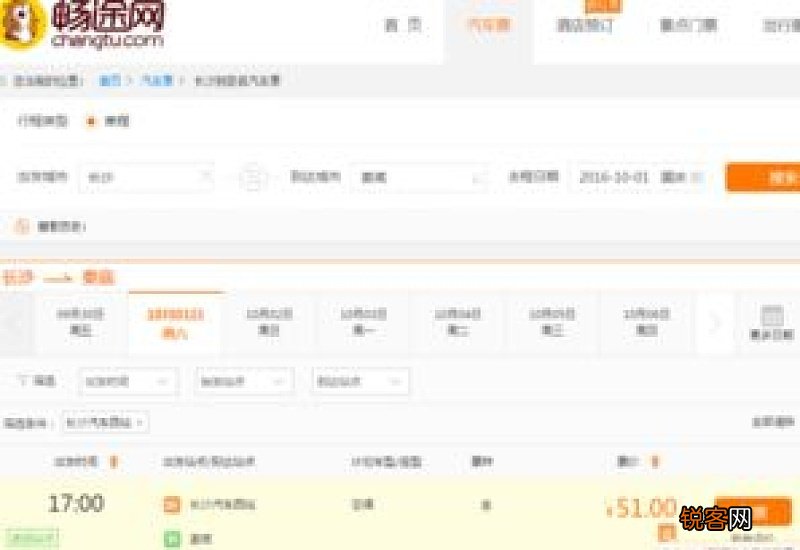Remove the 长沙汽车西站 filter tag

(140, 422)
